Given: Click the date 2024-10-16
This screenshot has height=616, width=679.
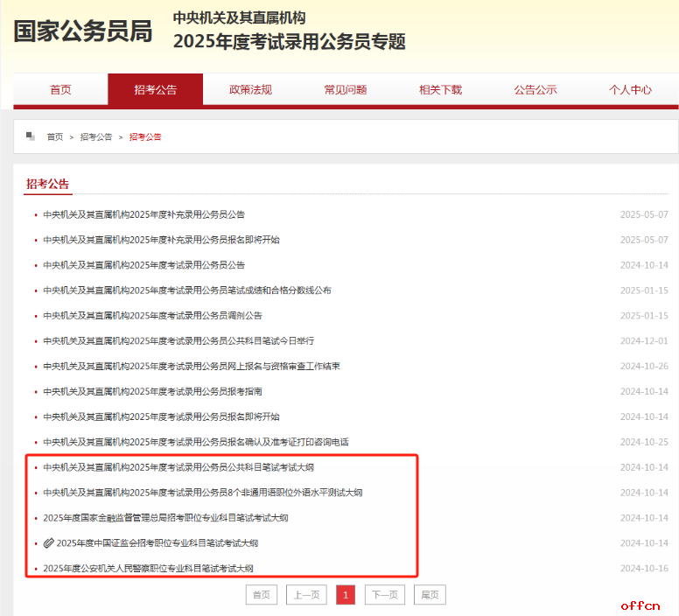Looking at the screenshot, I should tap(644, 569).
